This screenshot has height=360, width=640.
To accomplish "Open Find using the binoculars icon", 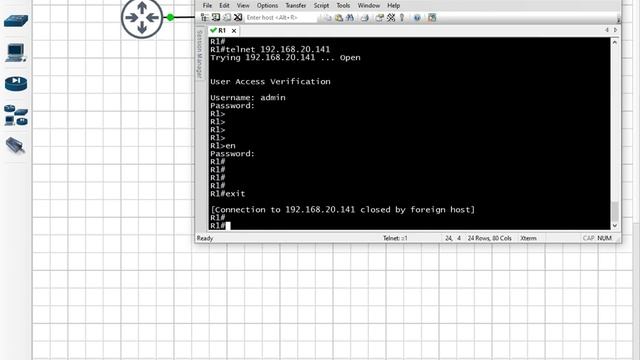I will [350, 18].
